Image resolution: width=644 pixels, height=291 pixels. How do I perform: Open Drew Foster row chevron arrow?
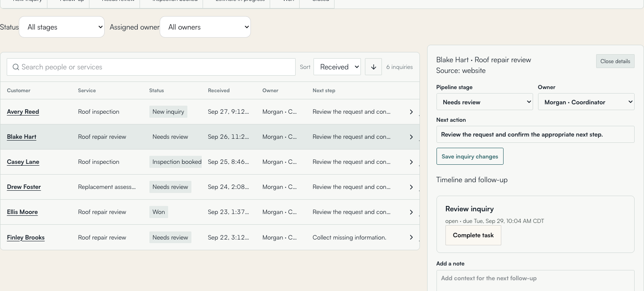(x=411, y=187)
